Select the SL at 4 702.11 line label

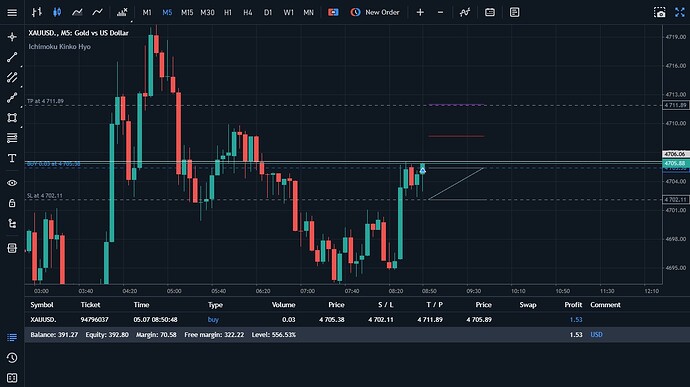pos(45,195)
